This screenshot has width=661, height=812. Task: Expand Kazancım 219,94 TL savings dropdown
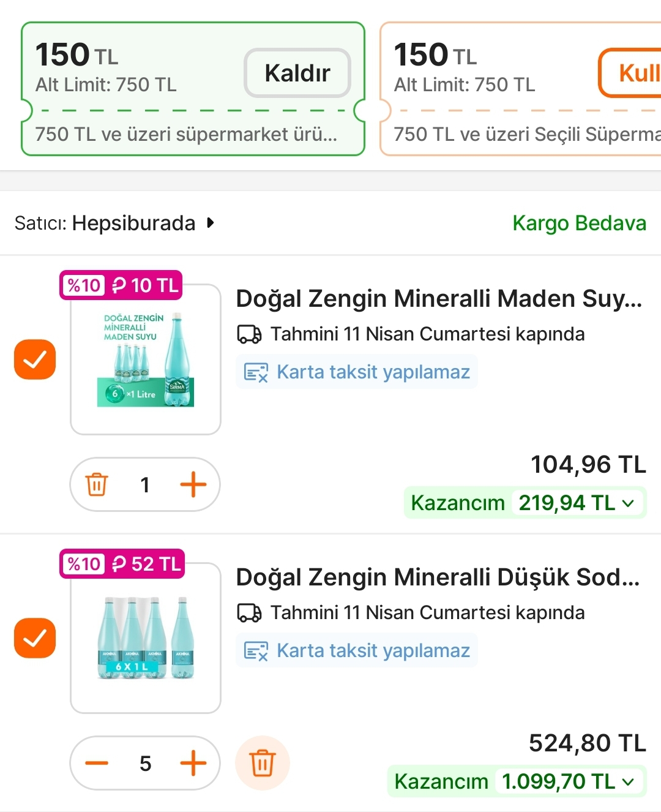628,503
